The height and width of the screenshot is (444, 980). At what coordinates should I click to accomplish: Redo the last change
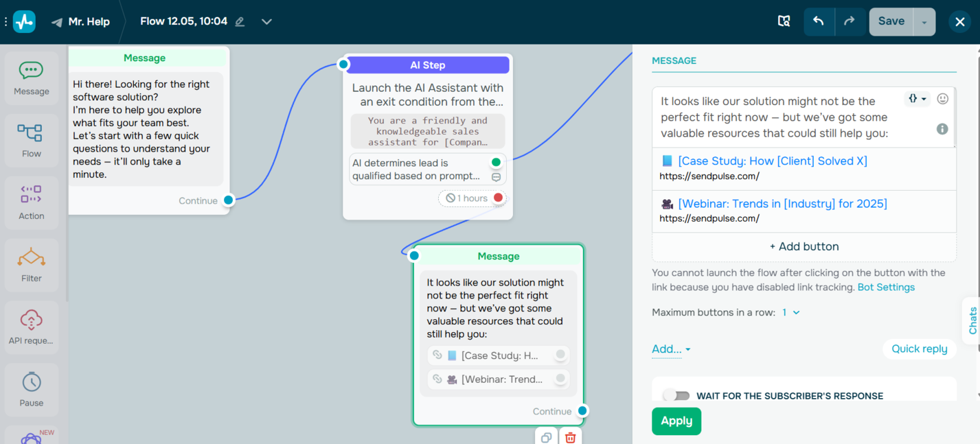(x=850, y=21)
